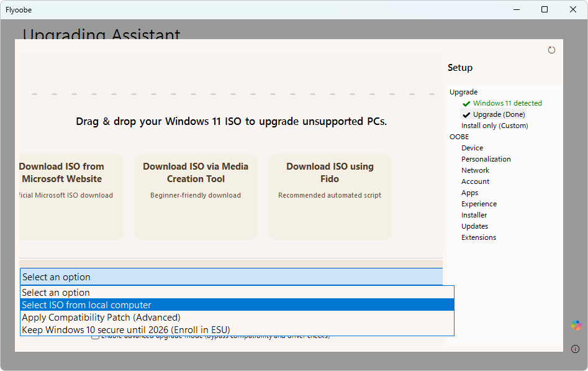Click the refresh icon above Setup
588x371 pixels.
tap(551, 50)
